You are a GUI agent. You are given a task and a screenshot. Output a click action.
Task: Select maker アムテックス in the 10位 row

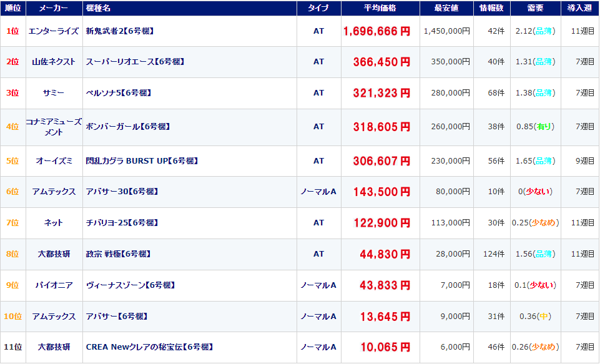coord(54,316)
